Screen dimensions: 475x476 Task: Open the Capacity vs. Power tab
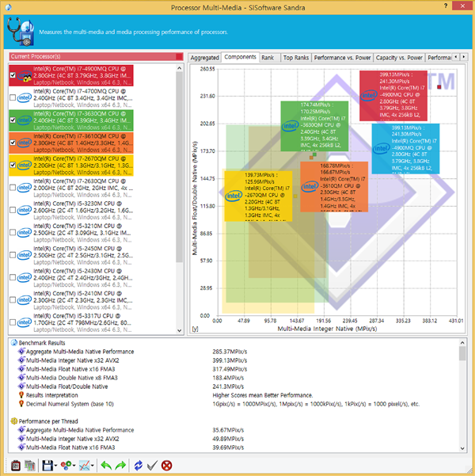tap(399, 58)
